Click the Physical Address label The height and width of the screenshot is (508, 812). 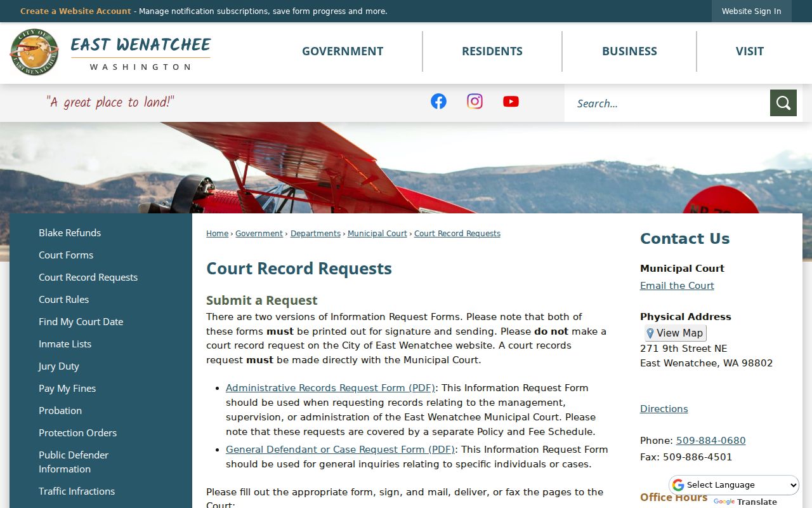point(685,317)
